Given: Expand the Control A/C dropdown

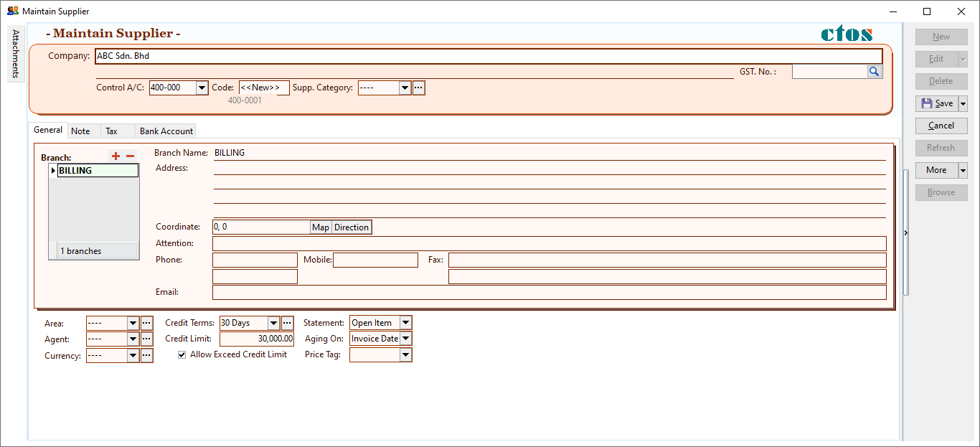Looking at the screenshot, I should (x=202, y=88).
